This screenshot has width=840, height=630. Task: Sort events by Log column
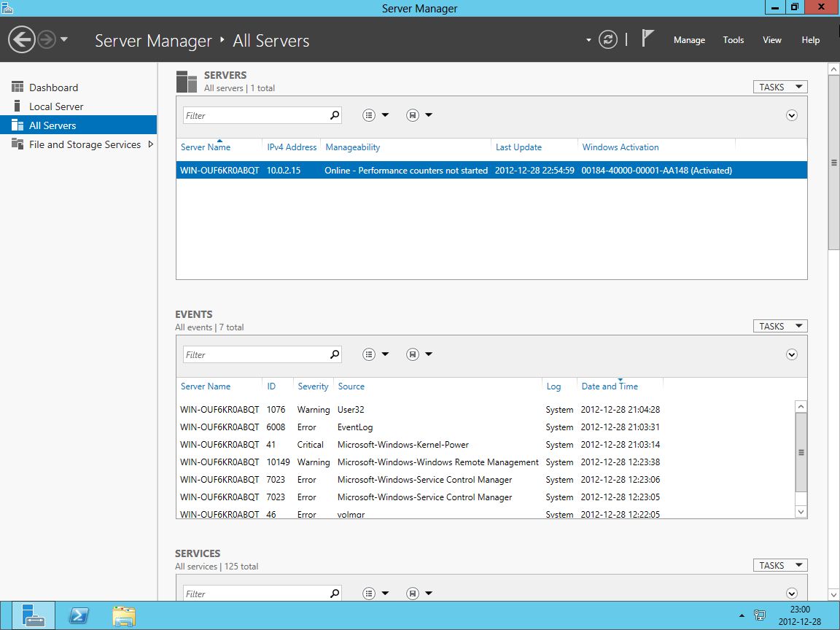(553, 386)
